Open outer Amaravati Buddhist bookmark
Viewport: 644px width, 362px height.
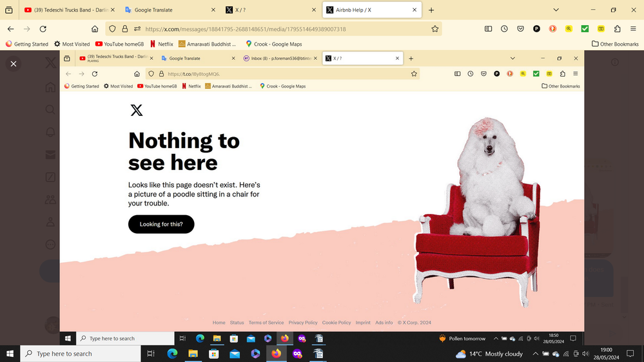coord(208,44)
